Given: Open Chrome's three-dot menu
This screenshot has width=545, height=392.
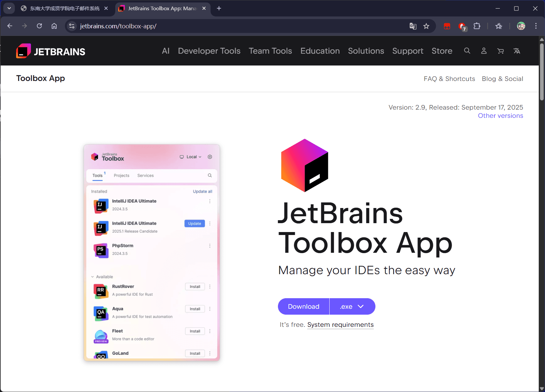Looking at the screenshot, I should [x=536, y=26].
